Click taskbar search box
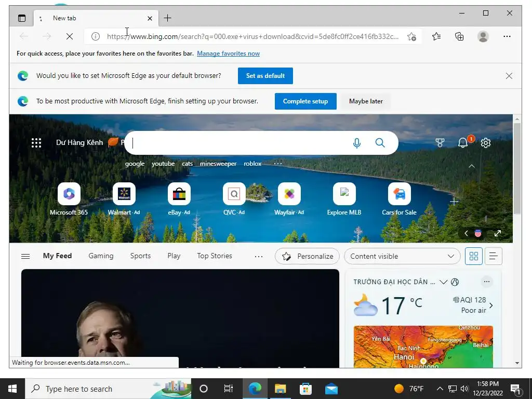532x399 pixels. click(x=108, y=389)
